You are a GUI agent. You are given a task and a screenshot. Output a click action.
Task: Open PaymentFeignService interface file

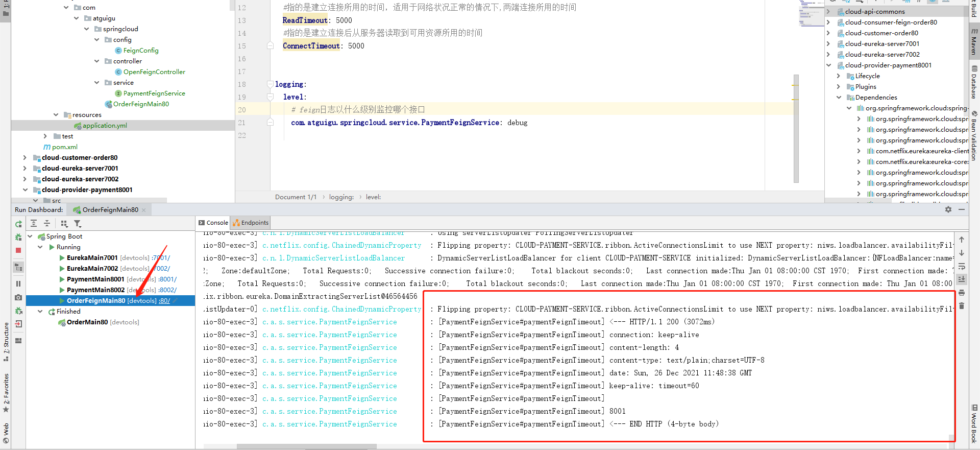(x=154, y=93)
